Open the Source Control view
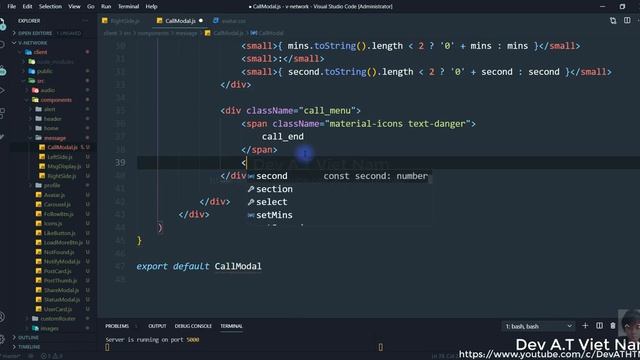Screen dimensions: 640x360 2,70
